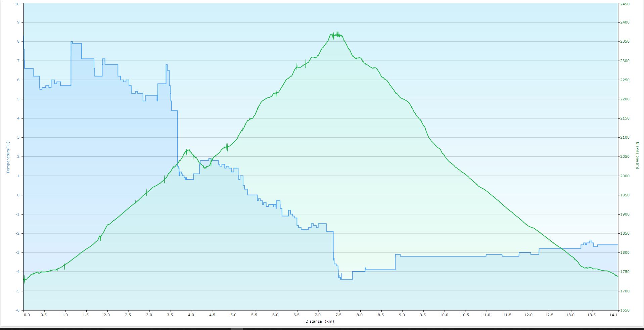The height and width of the screenshot is (330, 644).
Task: Click the 10 temperature tick label
Action: pyautogui.click(x=17, y=4)
